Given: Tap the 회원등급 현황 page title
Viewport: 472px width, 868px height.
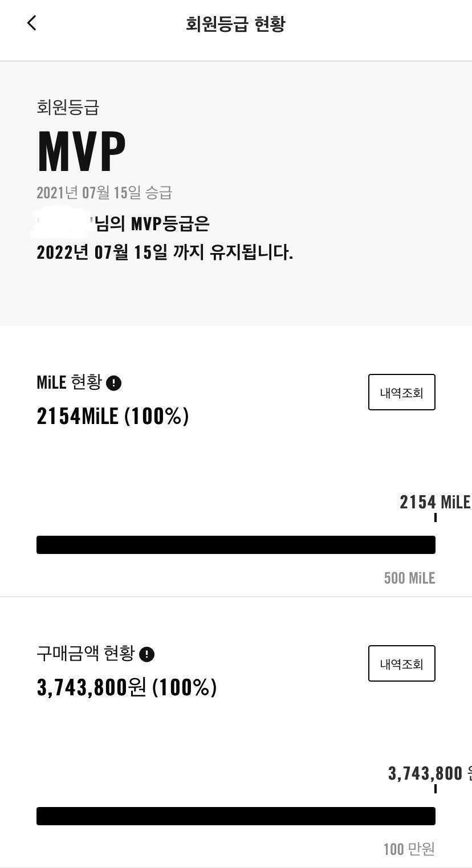Looking at the screenshot, I should coord(235,24).
